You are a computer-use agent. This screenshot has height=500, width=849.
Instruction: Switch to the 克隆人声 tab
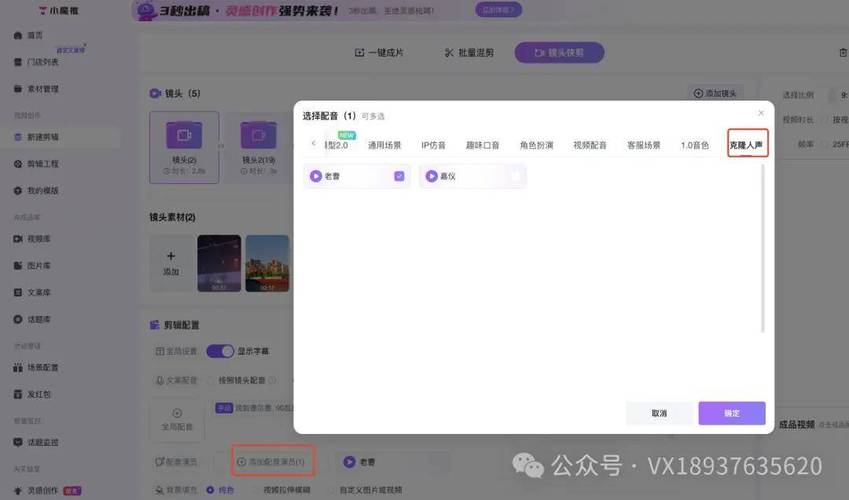[x=746, y=145]
